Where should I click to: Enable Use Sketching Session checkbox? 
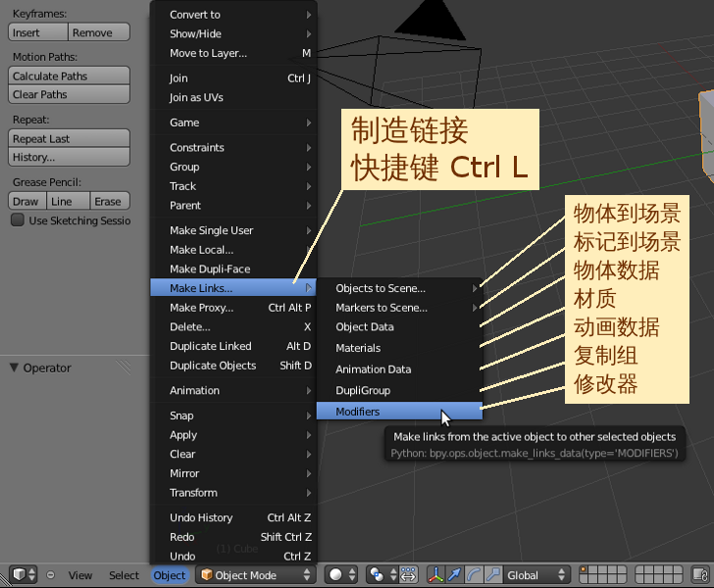[x=18, y=220]
